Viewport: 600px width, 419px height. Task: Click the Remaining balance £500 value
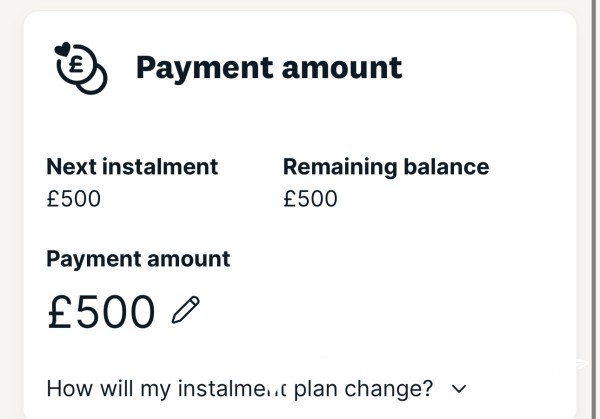coord(310,199)
